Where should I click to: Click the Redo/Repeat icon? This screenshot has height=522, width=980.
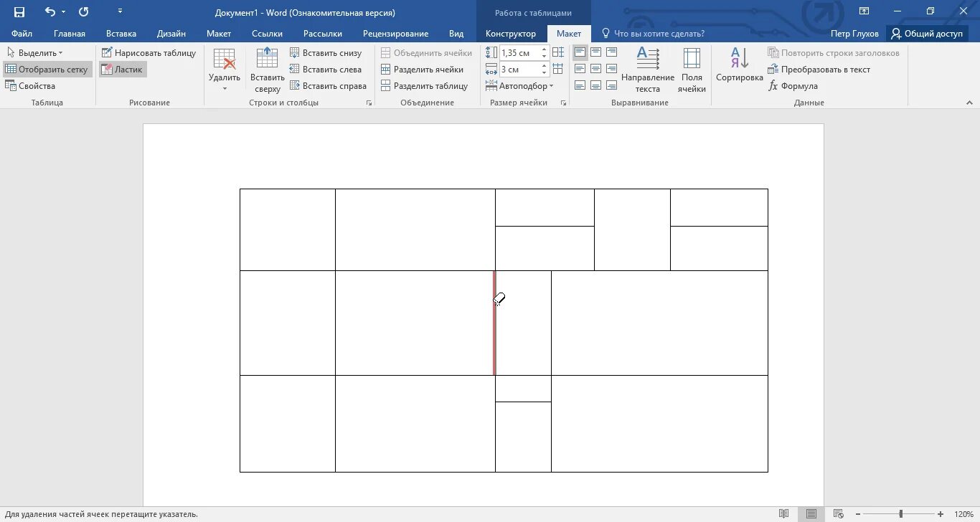click(84, 12)
